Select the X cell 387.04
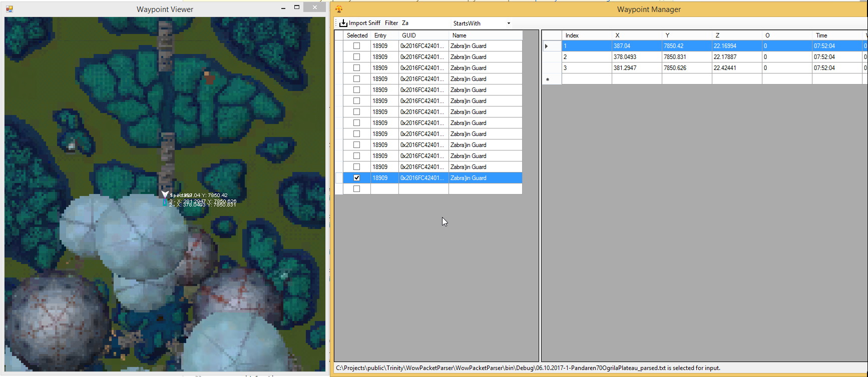 637,46
